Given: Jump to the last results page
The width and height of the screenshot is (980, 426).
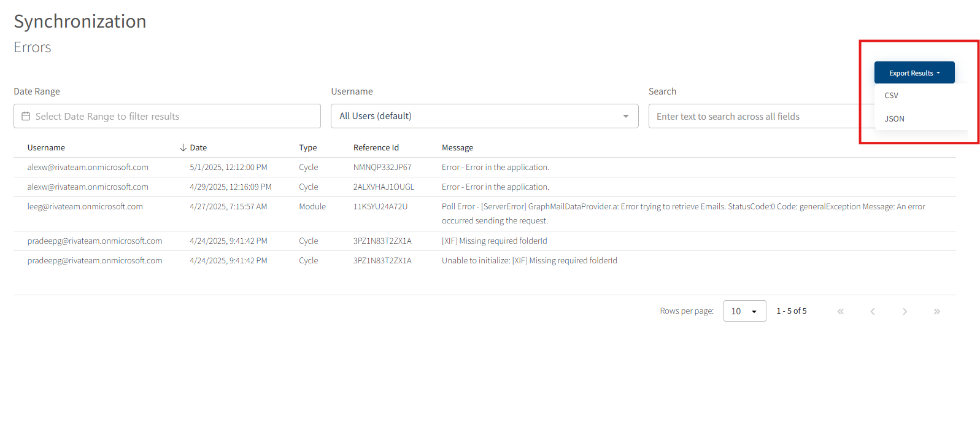Looking at the screenshot, I should click(936, 311).
